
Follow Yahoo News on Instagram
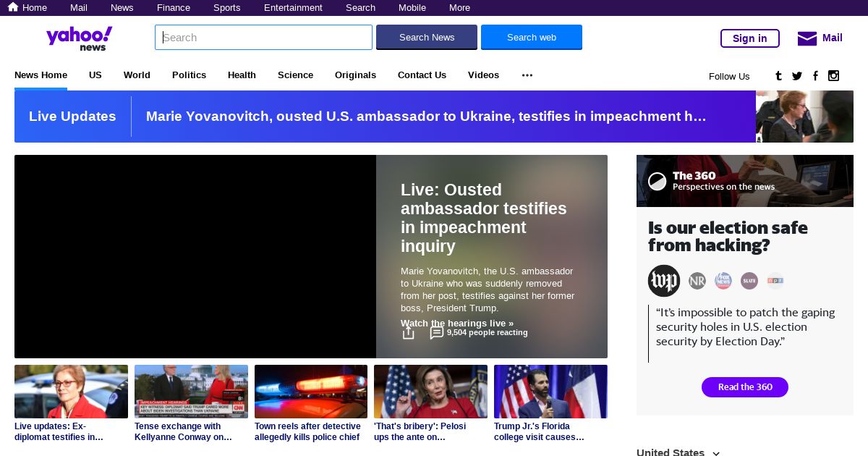(833, 76)
